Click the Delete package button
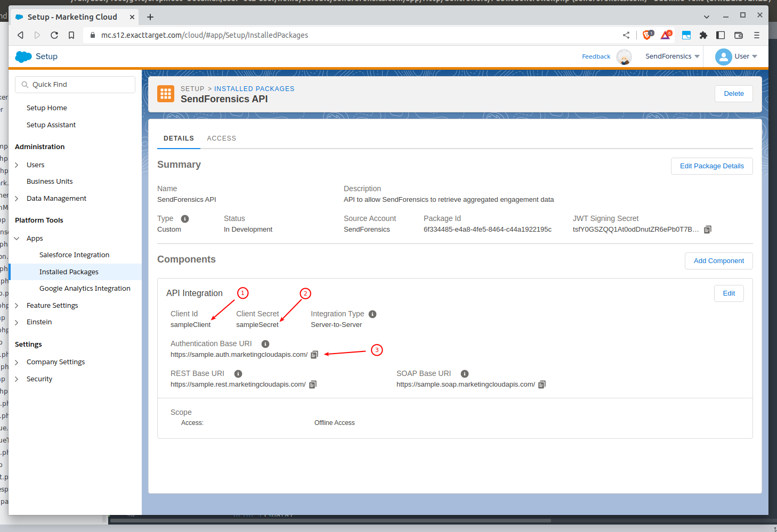The width and height of the screenshot is (777, 532). [734, 94]
